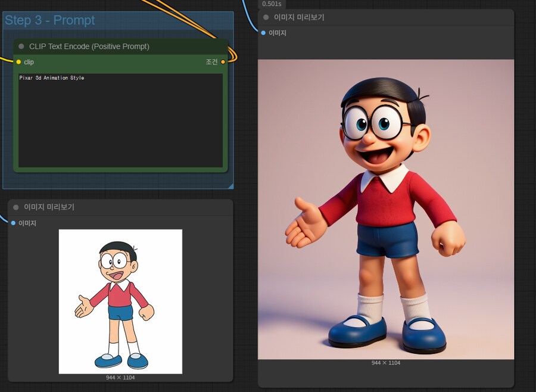Open the 2D cartoon boy thumbnail

coord(120,301)
